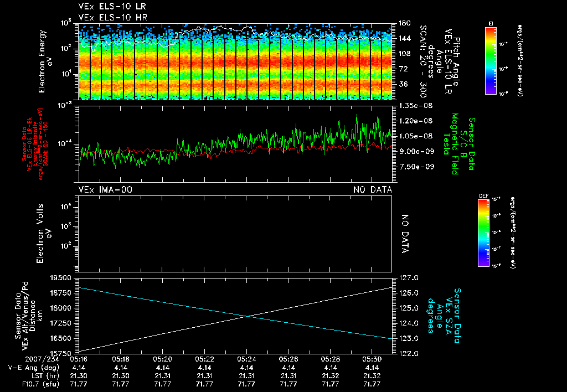Click the rotated 'NO DATA' label right of empty panel

click(405, 234)
